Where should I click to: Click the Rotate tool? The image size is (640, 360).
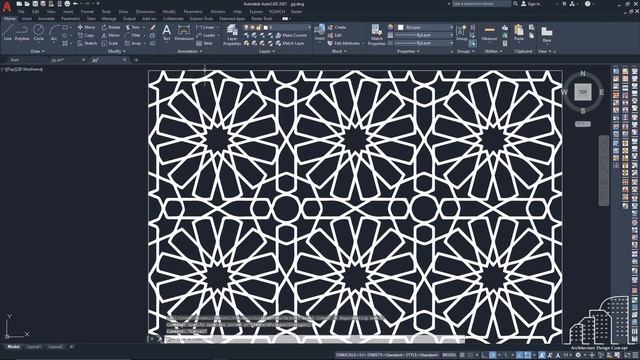(111, 27)
